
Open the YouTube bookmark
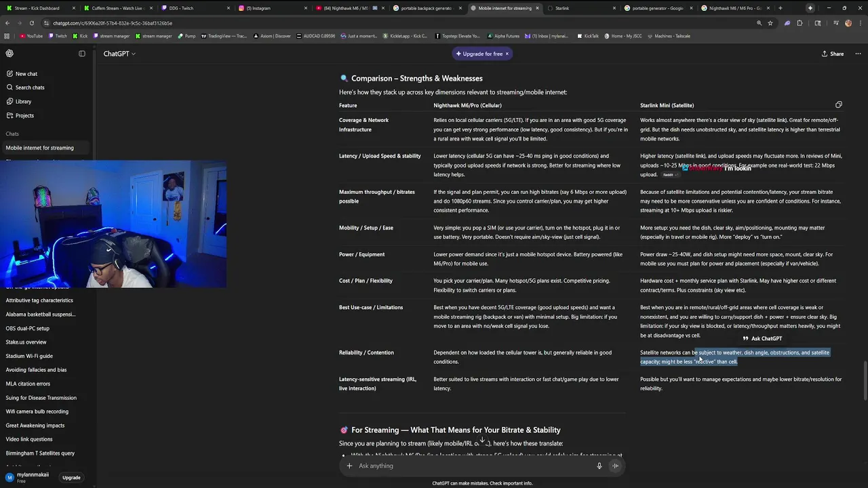pyautogui.click(x=31, y=36)
